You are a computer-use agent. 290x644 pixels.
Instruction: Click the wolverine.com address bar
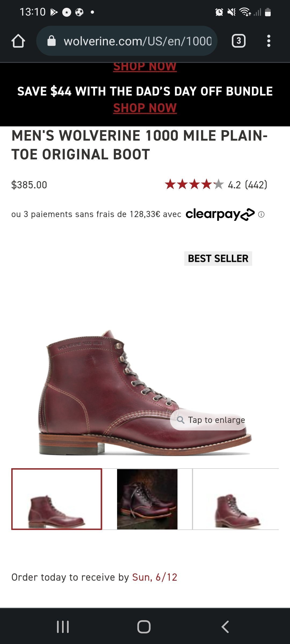[127, 41]
